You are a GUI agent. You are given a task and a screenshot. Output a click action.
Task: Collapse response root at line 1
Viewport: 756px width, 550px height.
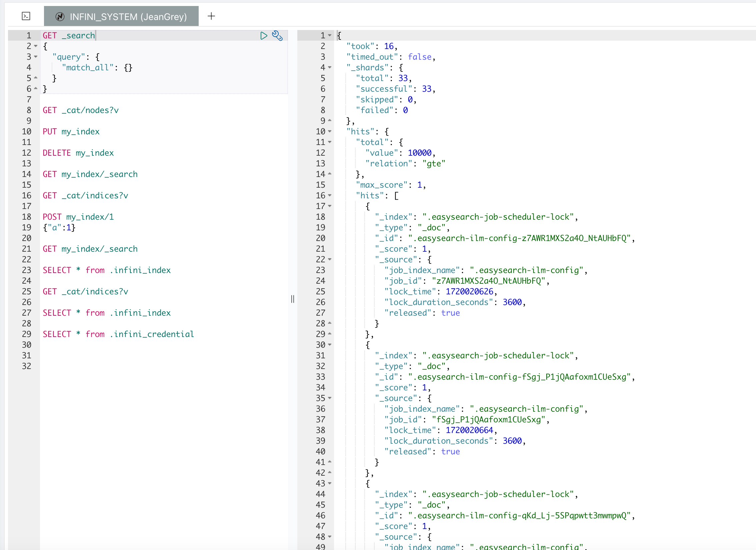(x=330, y=36)
